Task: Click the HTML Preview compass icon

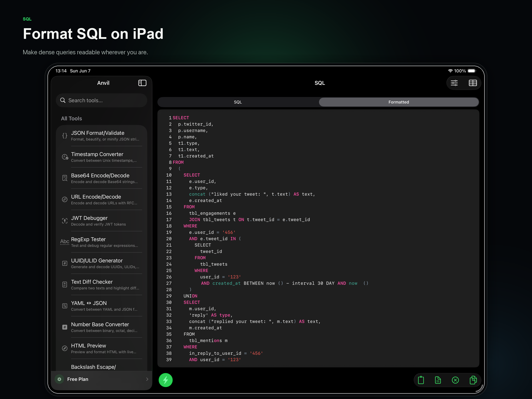Action: (65, 348)
